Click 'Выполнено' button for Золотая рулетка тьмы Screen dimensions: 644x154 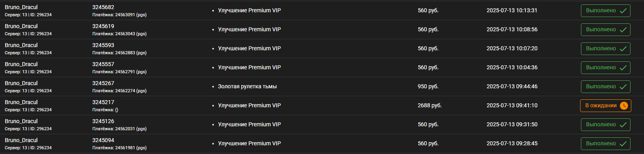(x=606, y=87)
